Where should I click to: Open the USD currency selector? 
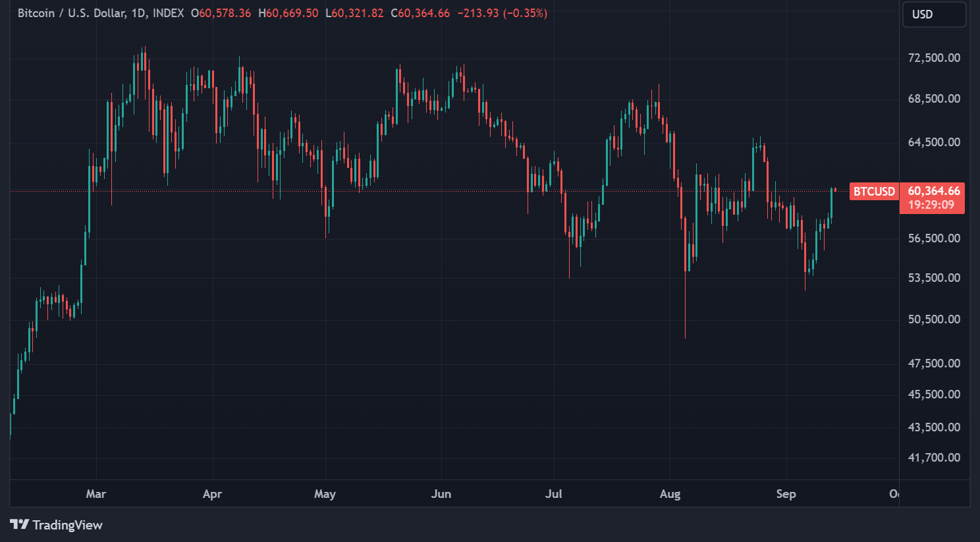point(933,14)
